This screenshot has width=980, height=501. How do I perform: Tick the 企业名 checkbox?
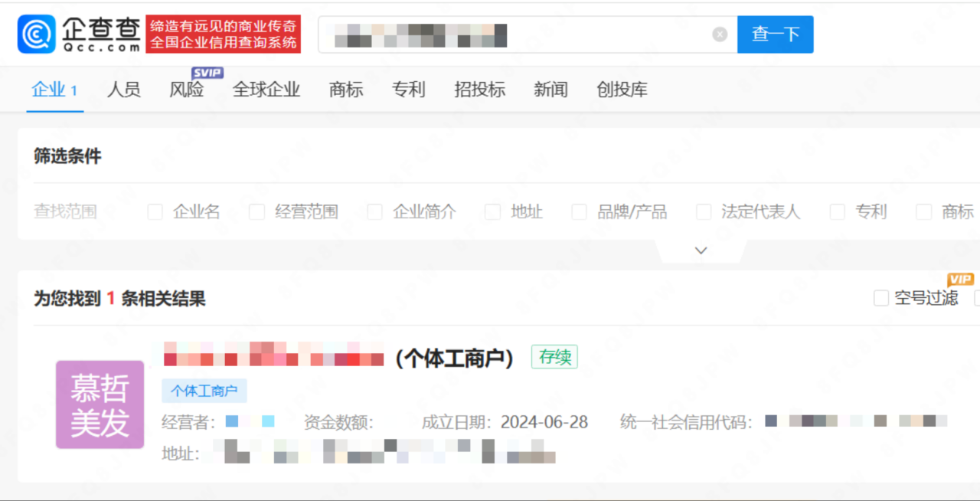(155, 212)
